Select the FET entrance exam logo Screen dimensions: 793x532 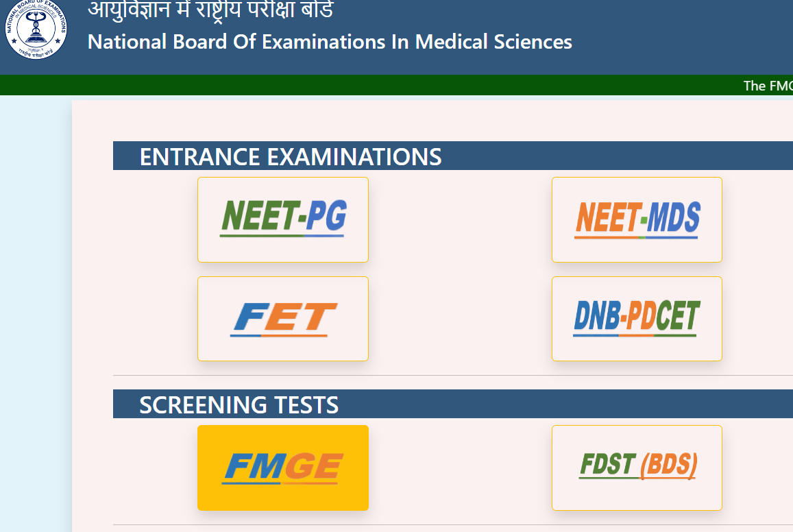(283, 319)
